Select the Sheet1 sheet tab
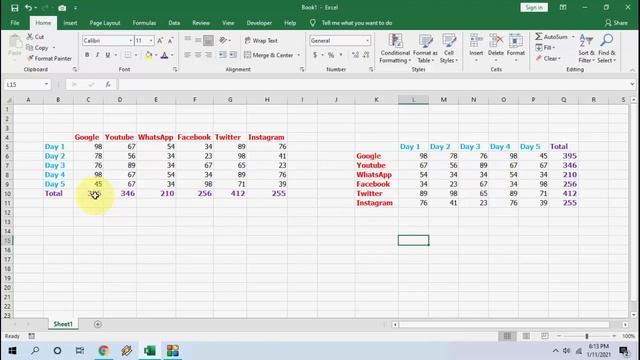 click(63, 324)
